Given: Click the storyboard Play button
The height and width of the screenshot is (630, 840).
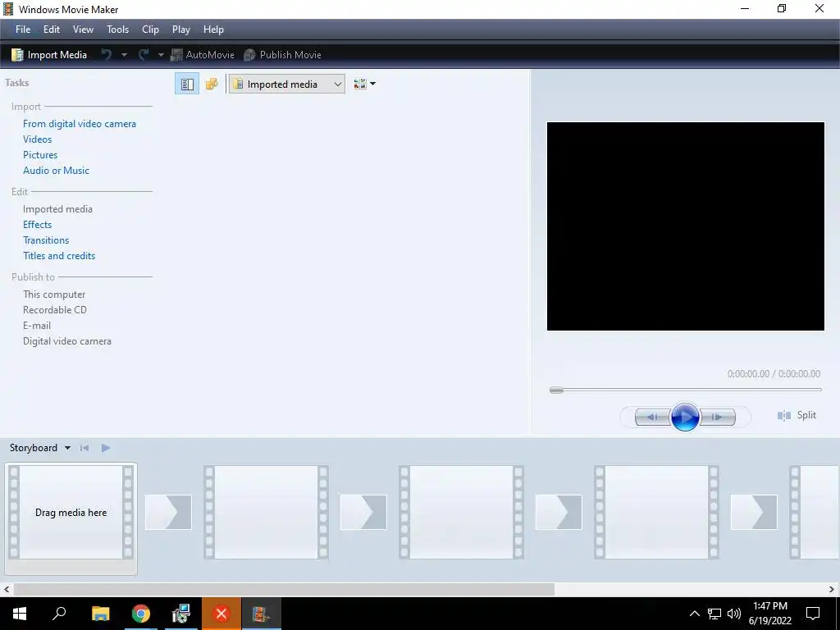Looking at the screenshot, I should point(106,448).
